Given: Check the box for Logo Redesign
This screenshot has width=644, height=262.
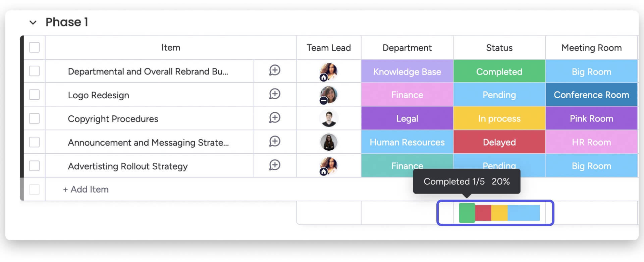Looking at the screenshot, I should [x=34, y=95].
